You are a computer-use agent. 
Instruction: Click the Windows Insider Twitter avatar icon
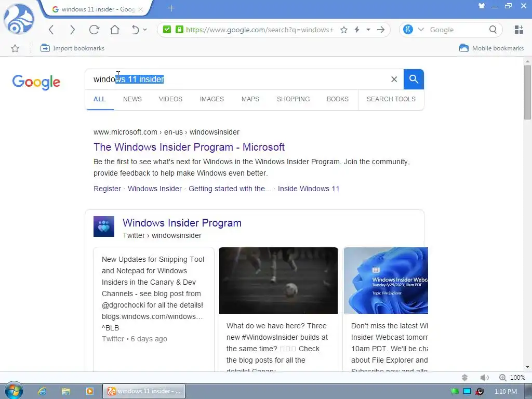104,227
